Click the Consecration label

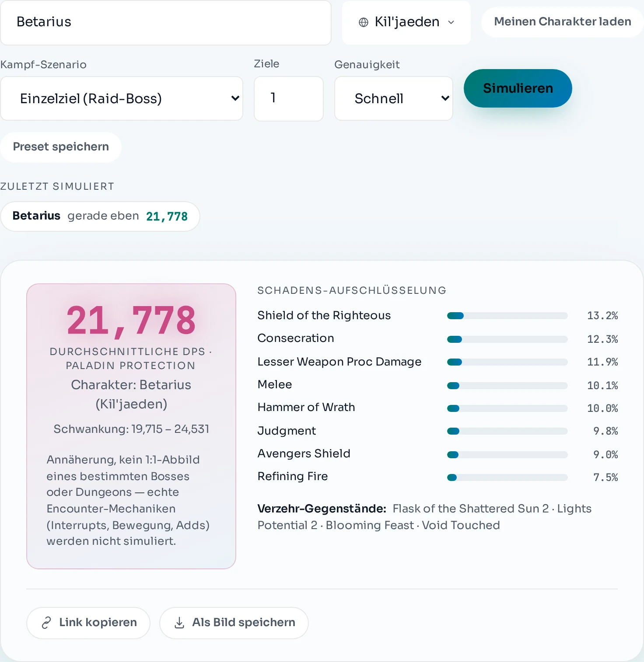tap(296, 338)
